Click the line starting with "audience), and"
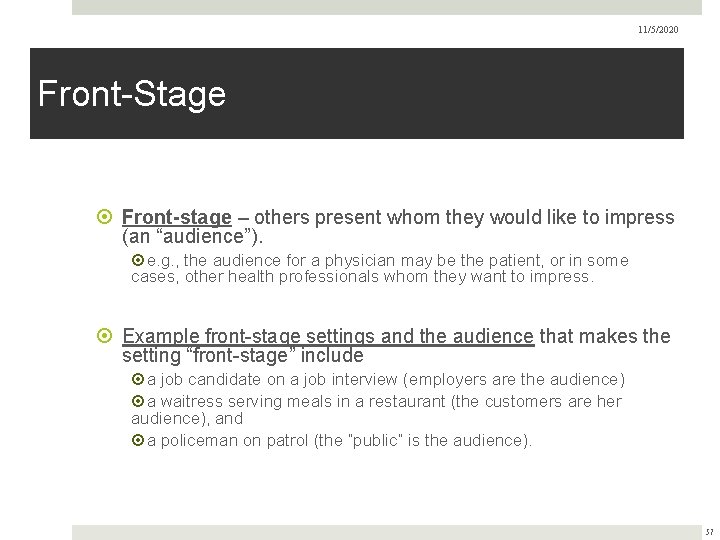This screenshot has height=540, width=720. 187,419
